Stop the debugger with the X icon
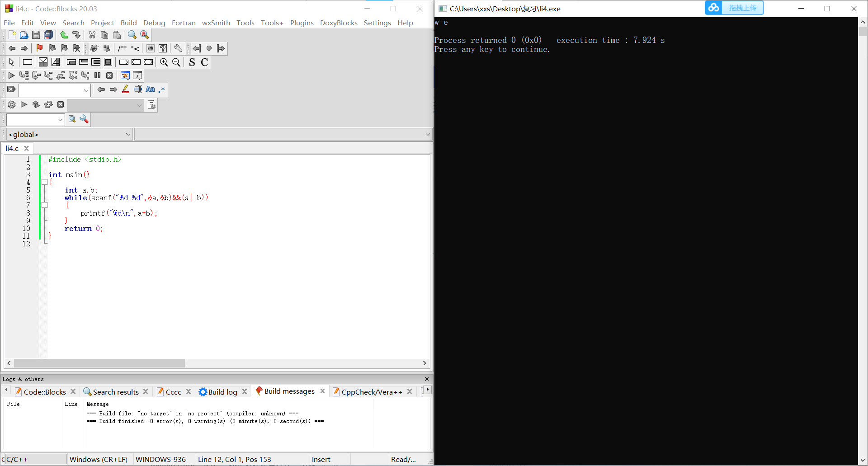The width and height of the screenshot is (868, 466). click(x=109, y=75)
